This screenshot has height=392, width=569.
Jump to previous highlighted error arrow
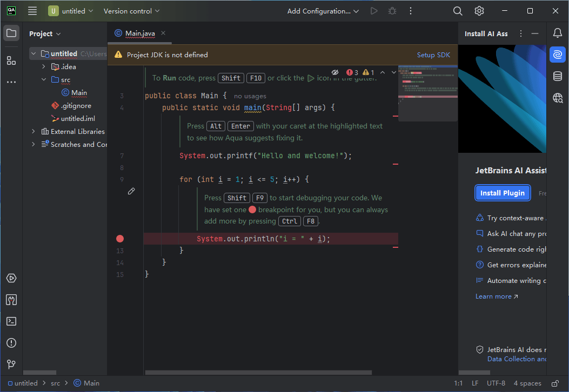383,72
